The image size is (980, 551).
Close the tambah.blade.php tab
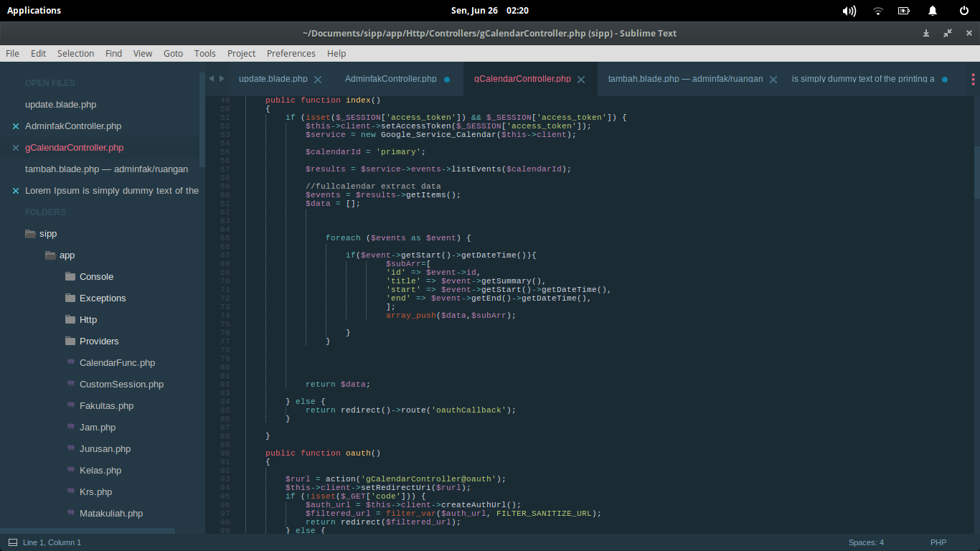tap(773, 80)
